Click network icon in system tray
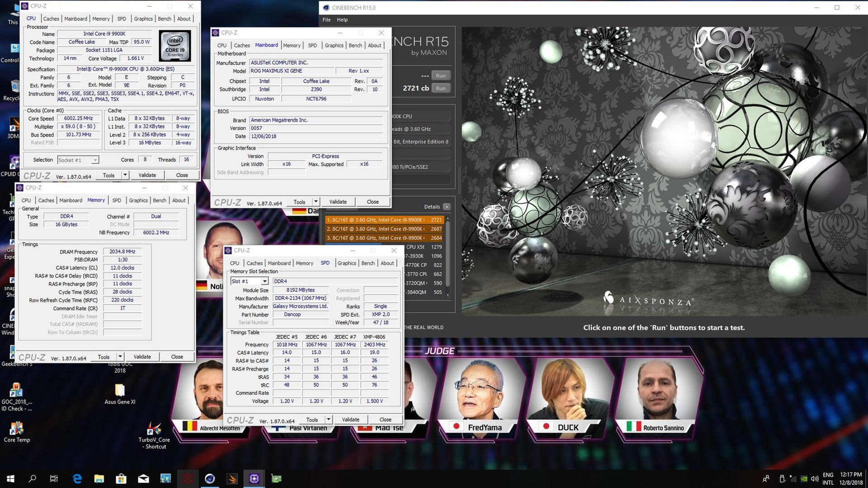This screenshot has width=868, height=488. [x=793, y=479]
